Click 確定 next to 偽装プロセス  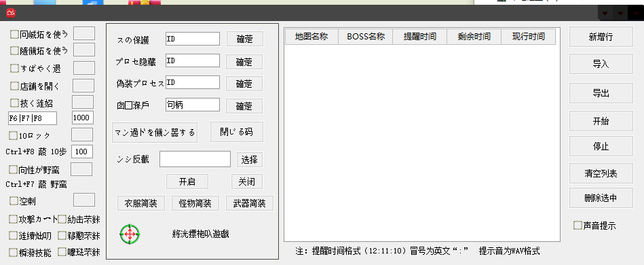coord(244,84)
